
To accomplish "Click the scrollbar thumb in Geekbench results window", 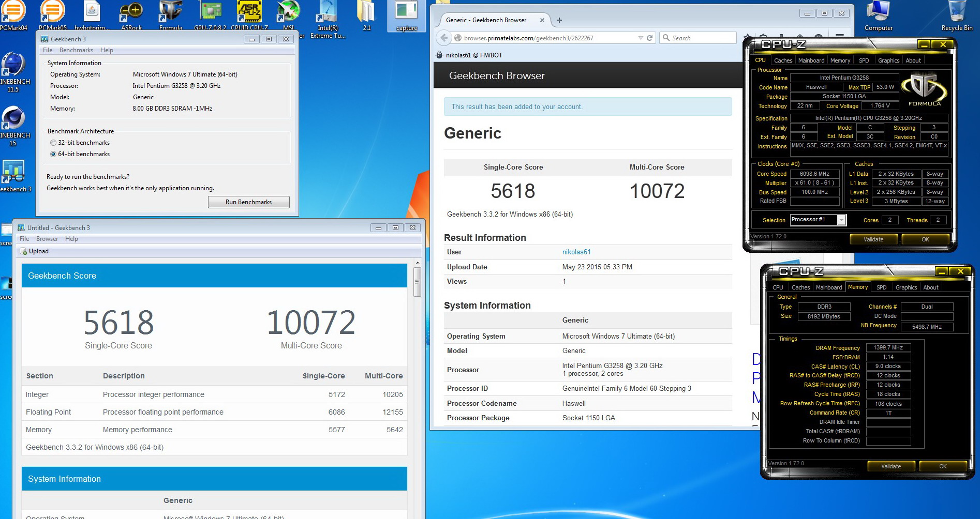I will click(x=417, y=282).
